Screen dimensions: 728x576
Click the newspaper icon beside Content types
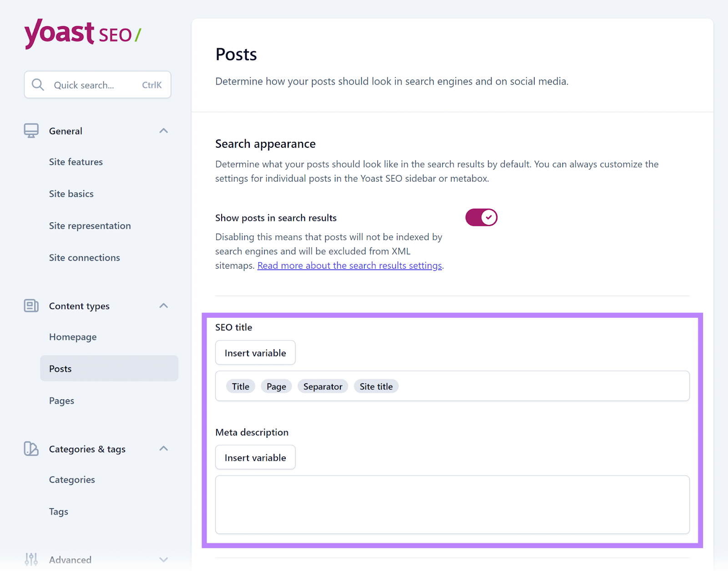(30, 306)
